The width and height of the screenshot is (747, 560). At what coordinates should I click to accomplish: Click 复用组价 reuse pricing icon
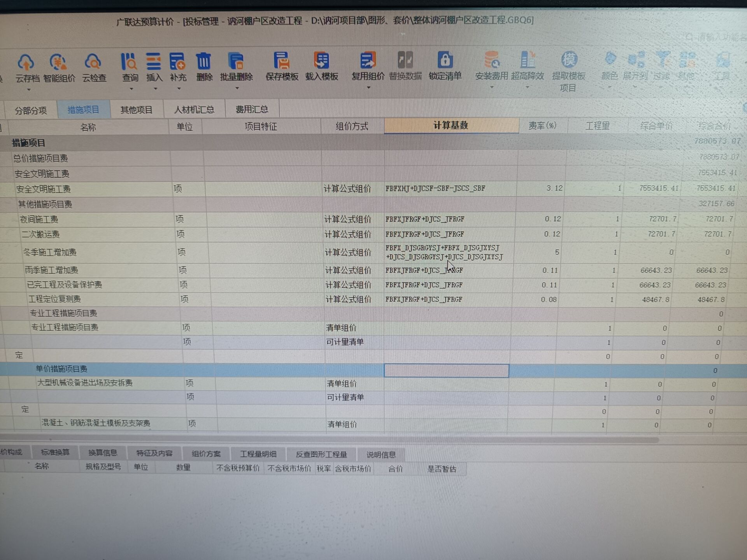coord(368,61)
